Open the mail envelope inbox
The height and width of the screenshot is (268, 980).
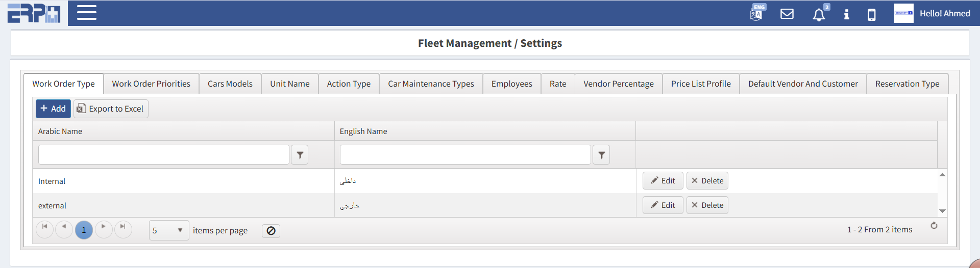tap(787, 14)
